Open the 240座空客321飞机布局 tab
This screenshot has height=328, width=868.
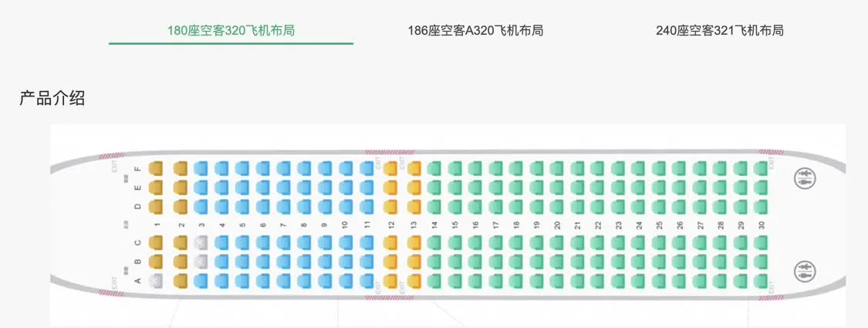720,30
